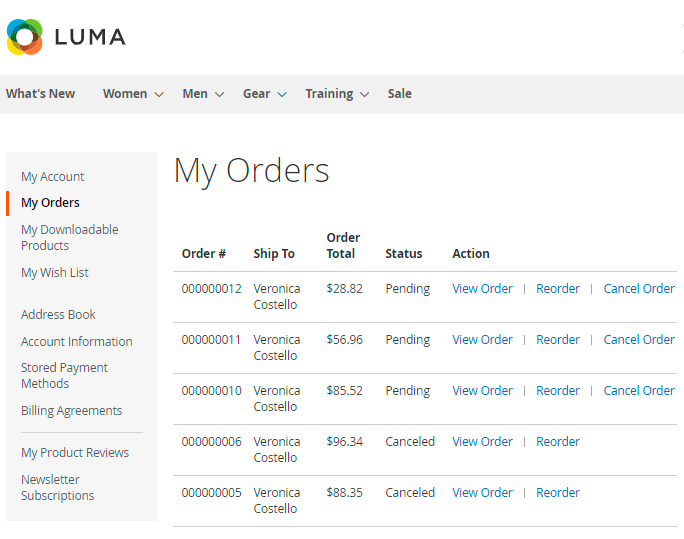Open Newsletter Subscriptions
Image resolution: width=684 pixels, height=539 pixels.
coord(57,487)
